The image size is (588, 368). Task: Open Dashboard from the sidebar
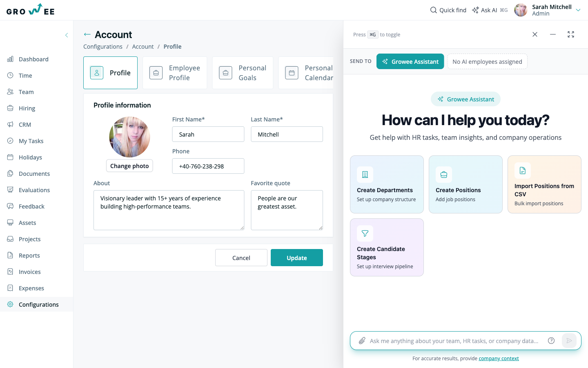coord(33,59)
